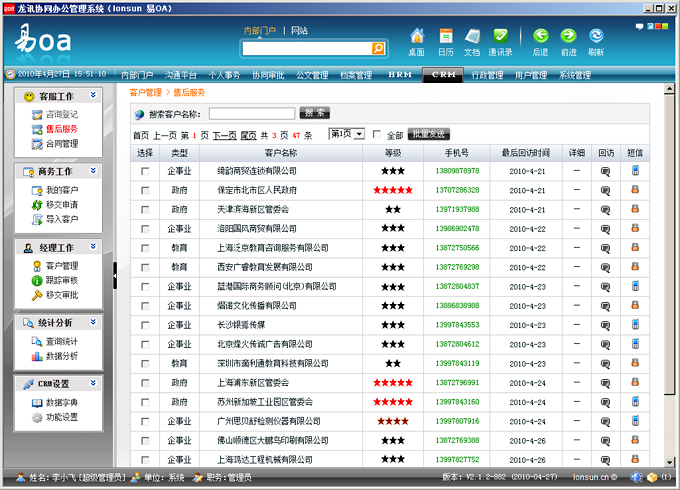The width and height of the screenshot is (680, 490).
Task: Click 回访 icon for 长沙银狐传媒
Action: point(605,325)
